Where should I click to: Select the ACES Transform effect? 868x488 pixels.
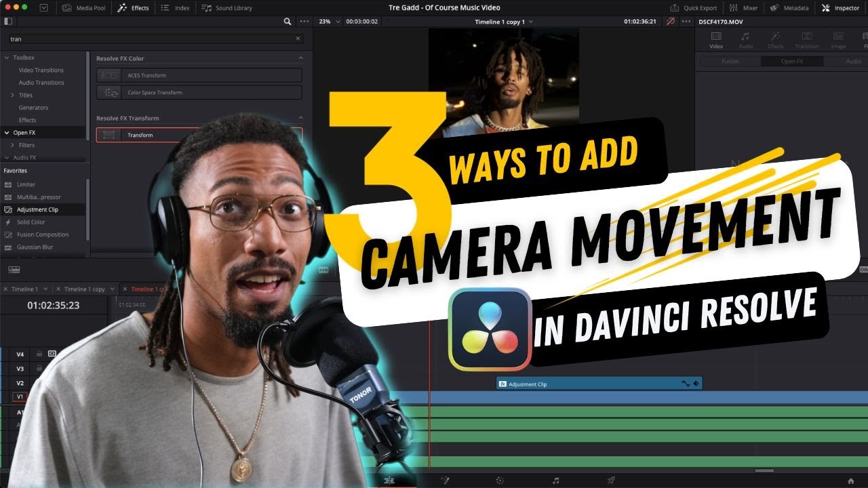[x=199, y=75]
